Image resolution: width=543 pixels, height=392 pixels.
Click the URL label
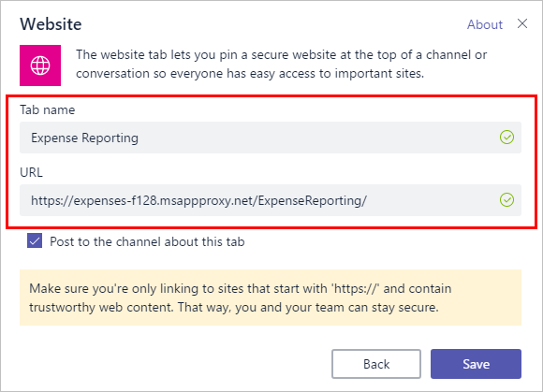point(31,172)
